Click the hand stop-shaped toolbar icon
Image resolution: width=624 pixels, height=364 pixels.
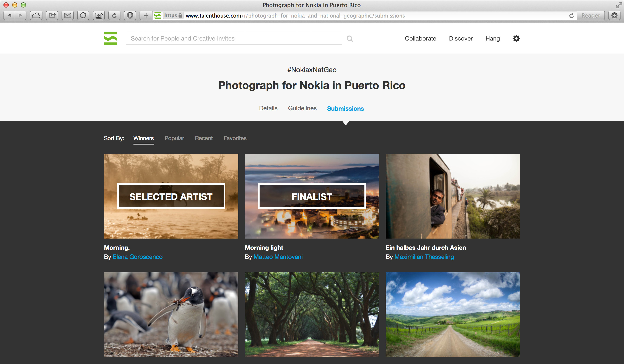coord(130,15)
